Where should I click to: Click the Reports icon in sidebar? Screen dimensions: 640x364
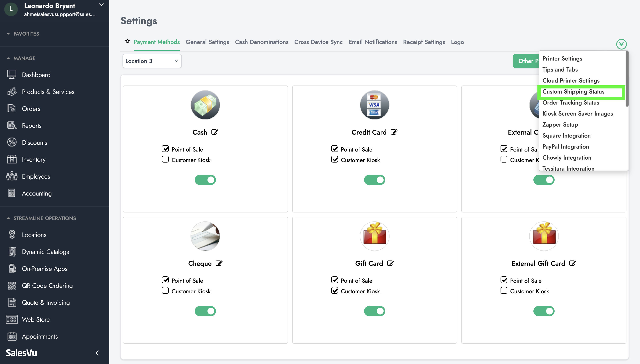[12, 125]
